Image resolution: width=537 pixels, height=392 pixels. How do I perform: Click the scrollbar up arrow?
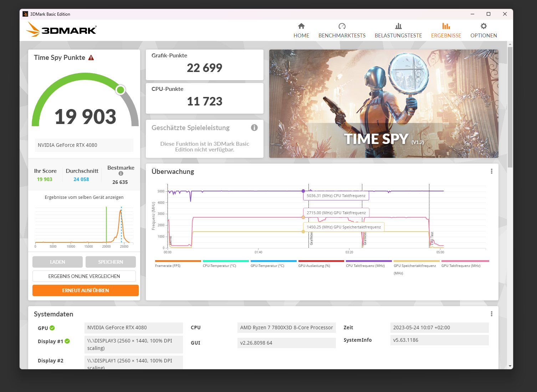point(510,45)
